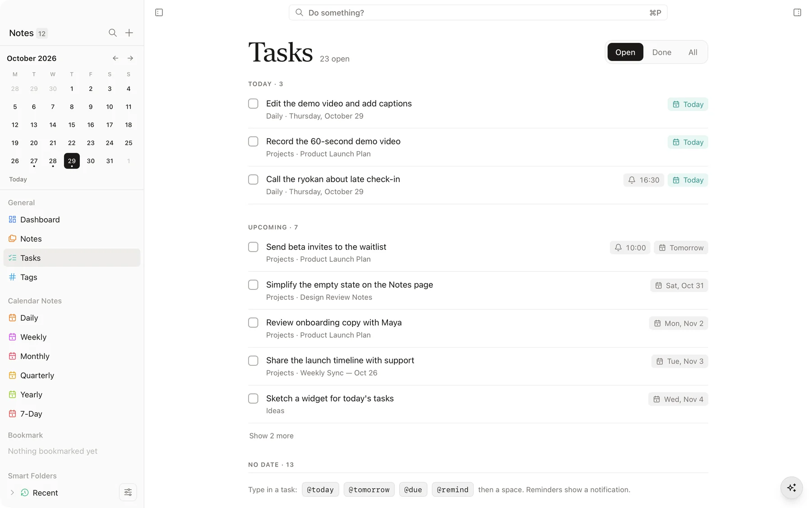
Task: Open 7-Day calendar notes
Action: click(x=72, y=414)
